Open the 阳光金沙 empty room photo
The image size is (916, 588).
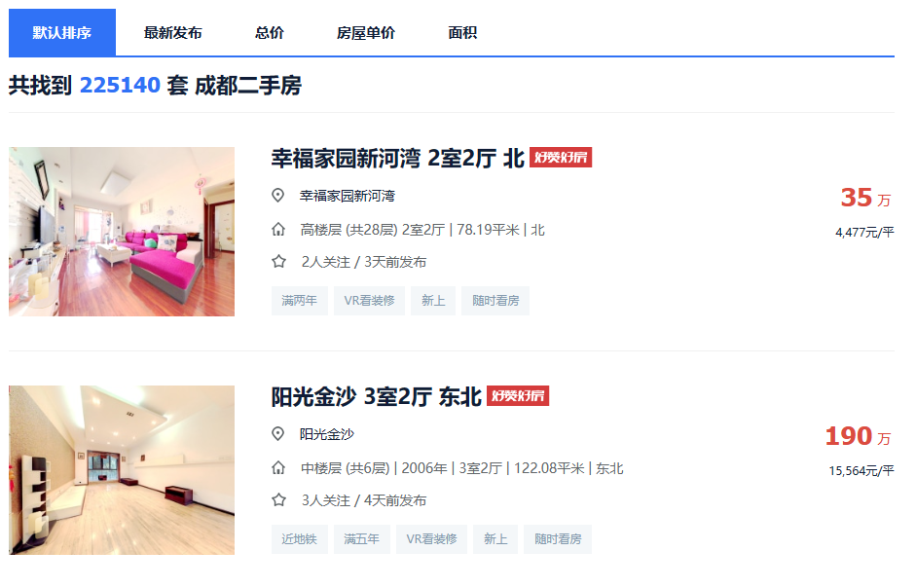122,470
